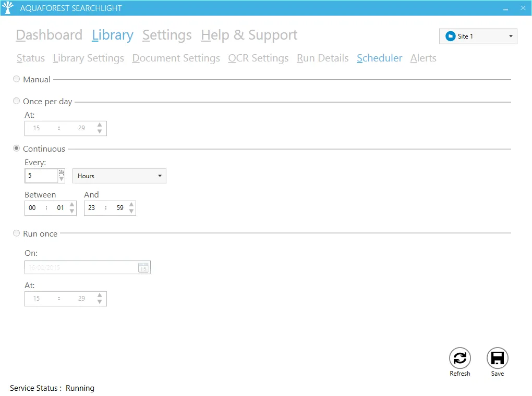Image resolution: width=532 pixels, height=396 pixels.
Task: Click the Refresh label text
Action: [x=460, y=374]
